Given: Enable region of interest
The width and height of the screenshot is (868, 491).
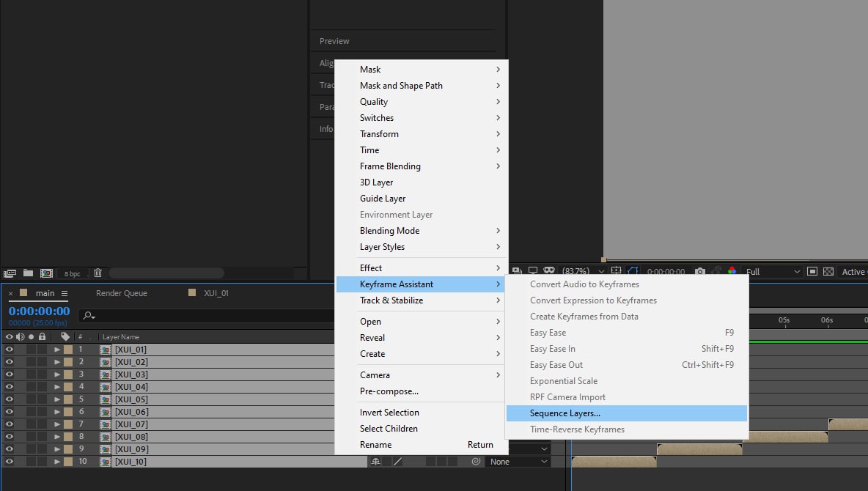Looking at the screenshot, I should [812, 271].
